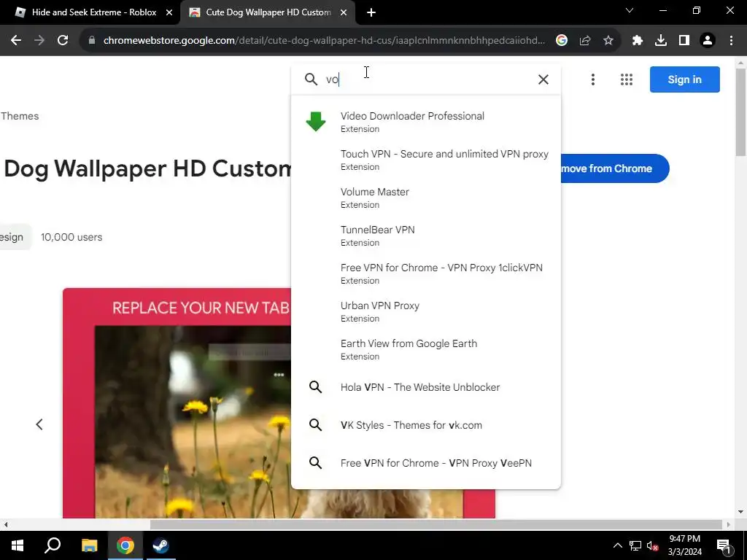Viewport: 747px width, 560px height.
Task: Open the notification center icon
Action: pos(724,545)
